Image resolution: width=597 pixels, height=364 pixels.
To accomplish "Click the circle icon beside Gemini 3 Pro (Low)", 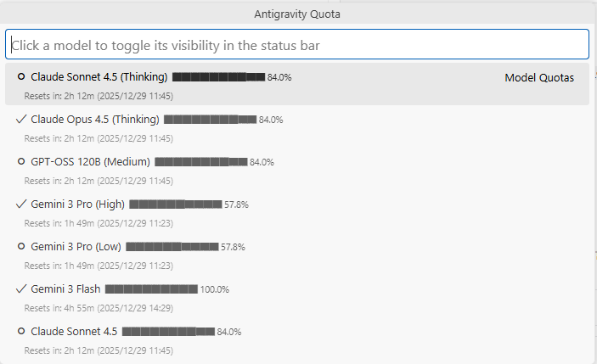I will [x=21, y=247].
